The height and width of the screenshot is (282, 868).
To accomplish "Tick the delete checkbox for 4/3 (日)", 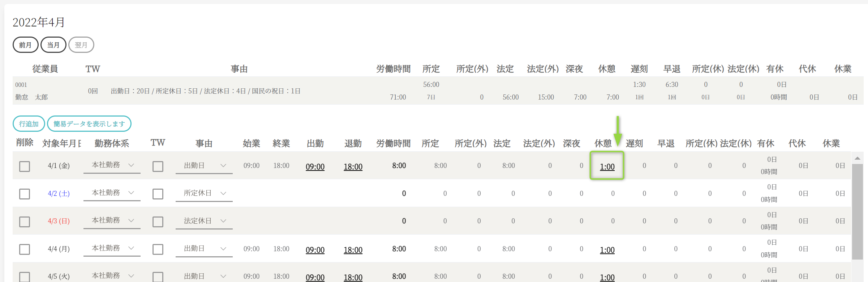I will tap(25, 222).
